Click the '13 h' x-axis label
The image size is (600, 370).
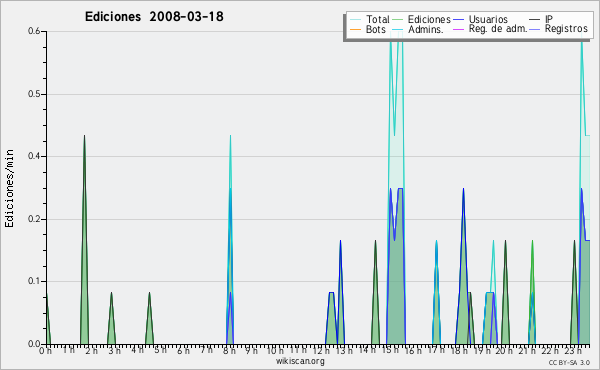[x=344, y=350]
